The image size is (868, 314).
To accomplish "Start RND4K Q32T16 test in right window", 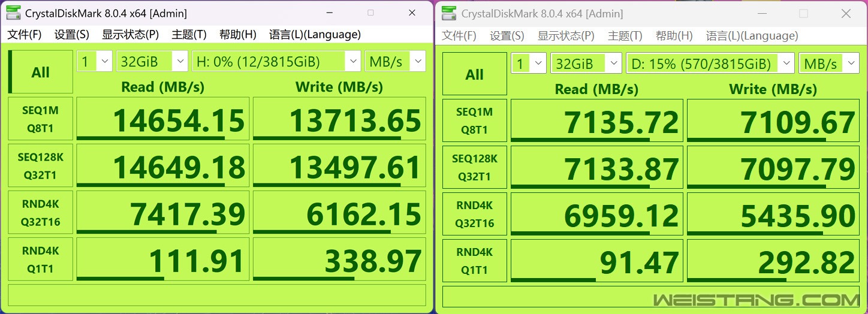I will tap(474, 214).
